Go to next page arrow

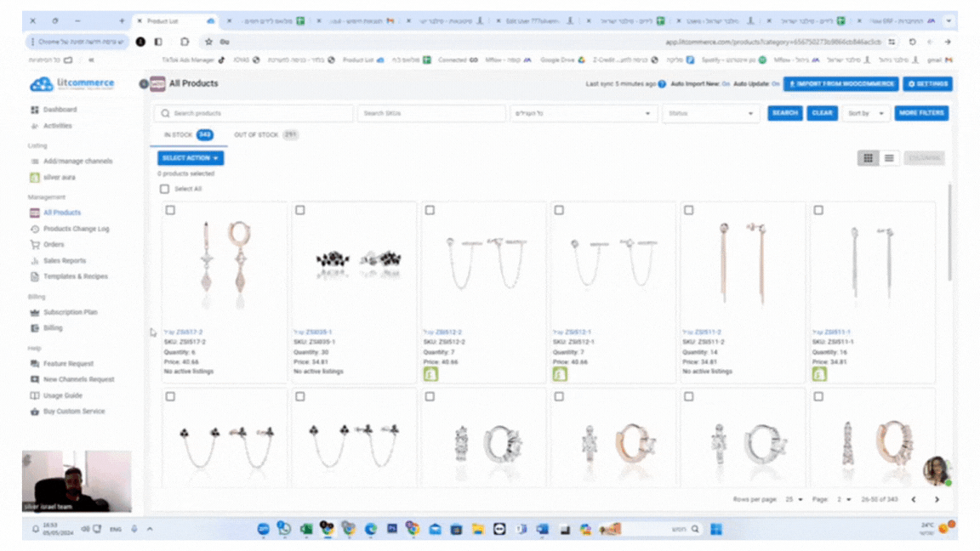(x=937, y=500)
